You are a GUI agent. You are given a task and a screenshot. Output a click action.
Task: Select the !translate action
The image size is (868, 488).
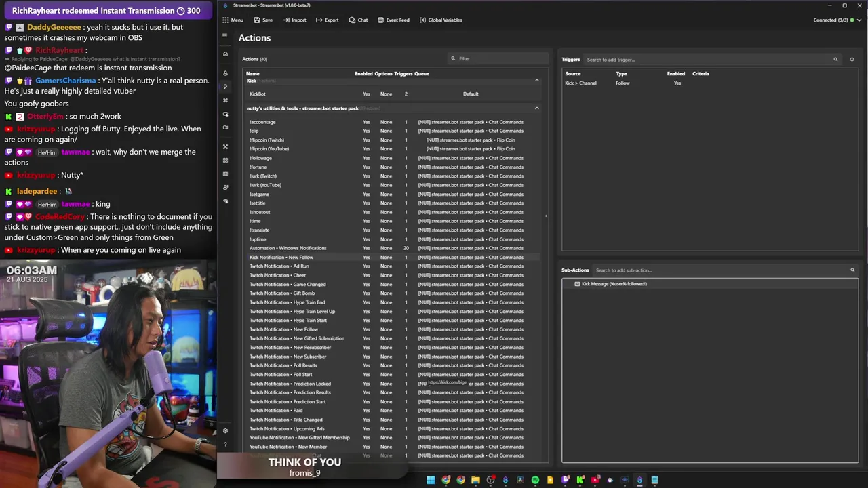pyautogui.click(x=393, y=230)
